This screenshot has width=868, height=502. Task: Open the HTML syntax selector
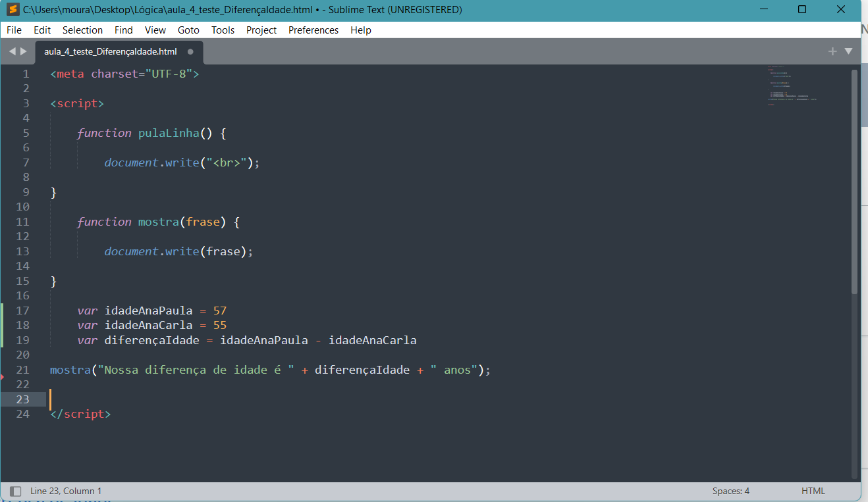click(x=813, y=491)
